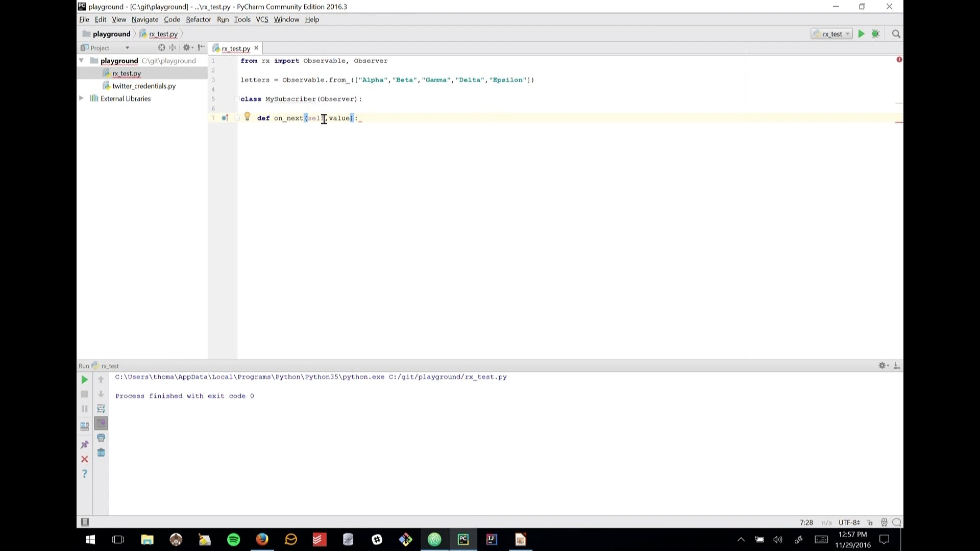The height and width of the screenshot is (551, 980).
Task: Open Run panel settings gear
Action: pyautogui.click(x=883, y=365)
